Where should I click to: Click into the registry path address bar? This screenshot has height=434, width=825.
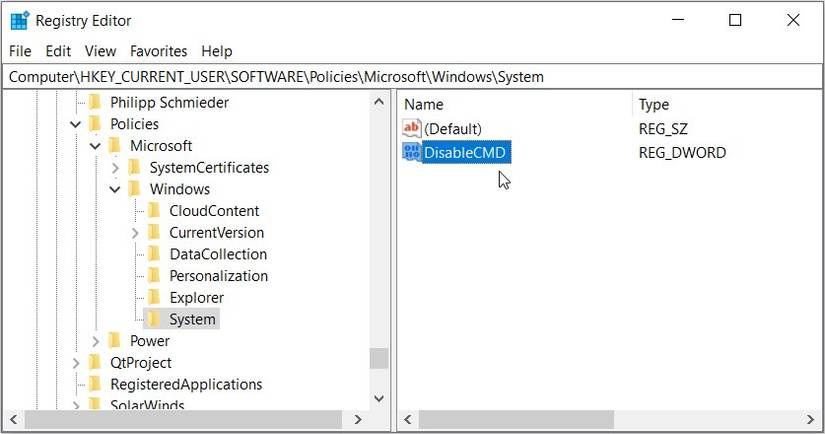(x=412, y=77)
